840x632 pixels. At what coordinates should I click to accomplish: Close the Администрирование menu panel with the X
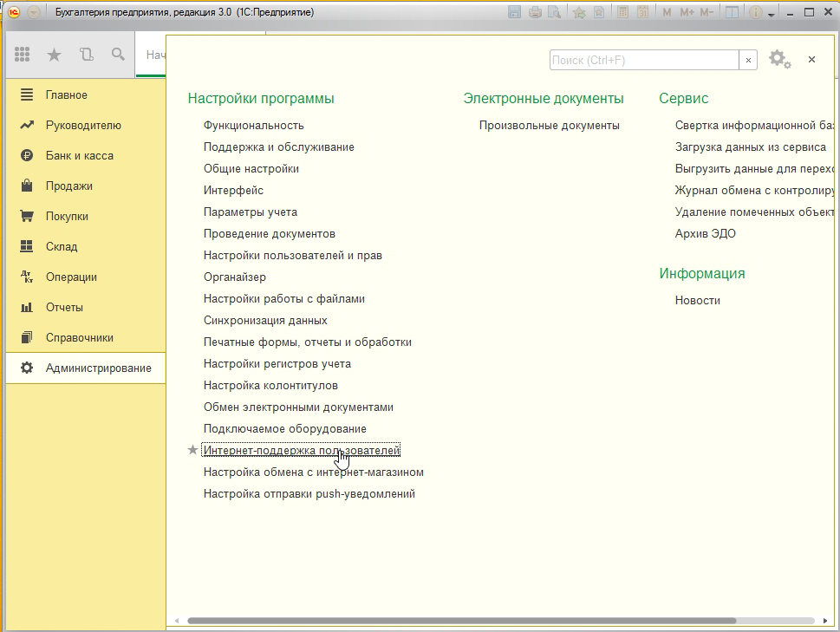point(811,60)
